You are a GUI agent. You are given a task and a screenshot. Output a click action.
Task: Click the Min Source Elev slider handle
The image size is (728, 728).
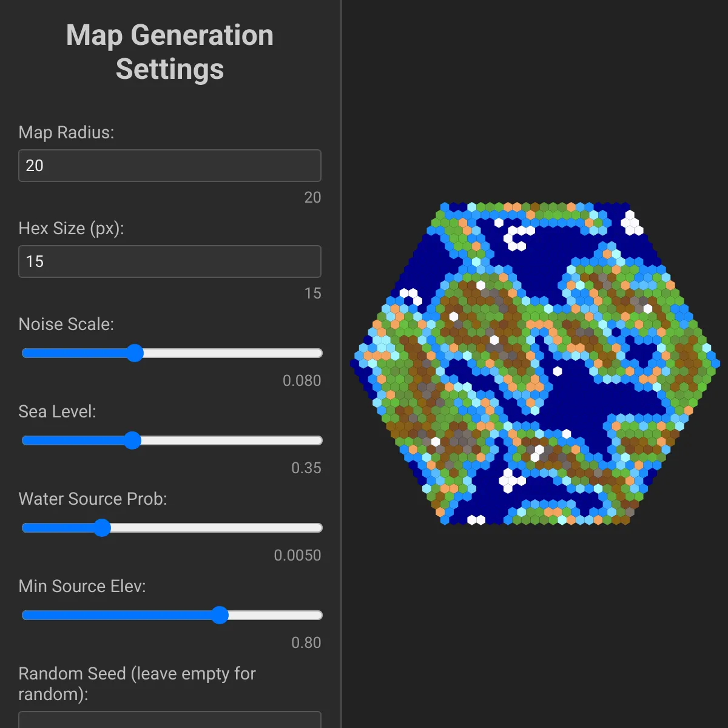tap(220, 615)
